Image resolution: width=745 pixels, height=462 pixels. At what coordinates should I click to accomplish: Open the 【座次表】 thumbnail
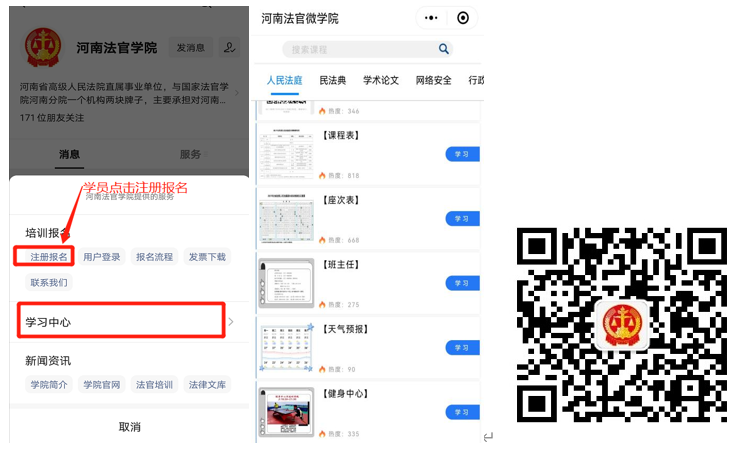(x=286, y=218)
